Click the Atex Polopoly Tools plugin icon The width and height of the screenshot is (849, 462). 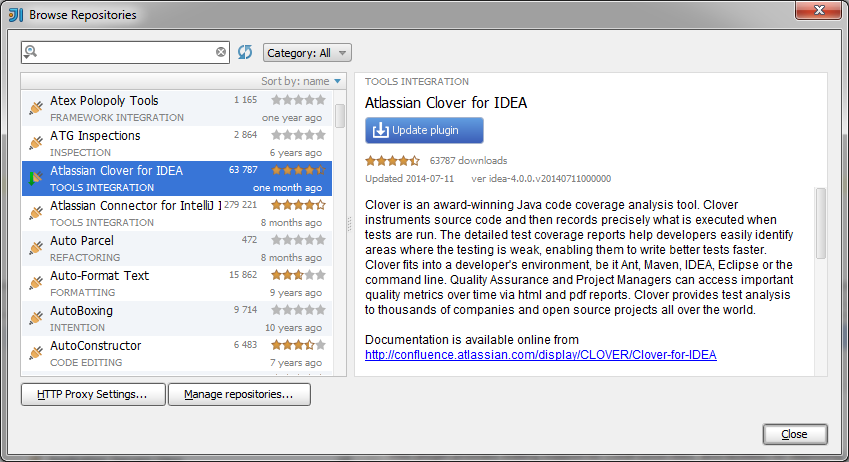point(36,107)
